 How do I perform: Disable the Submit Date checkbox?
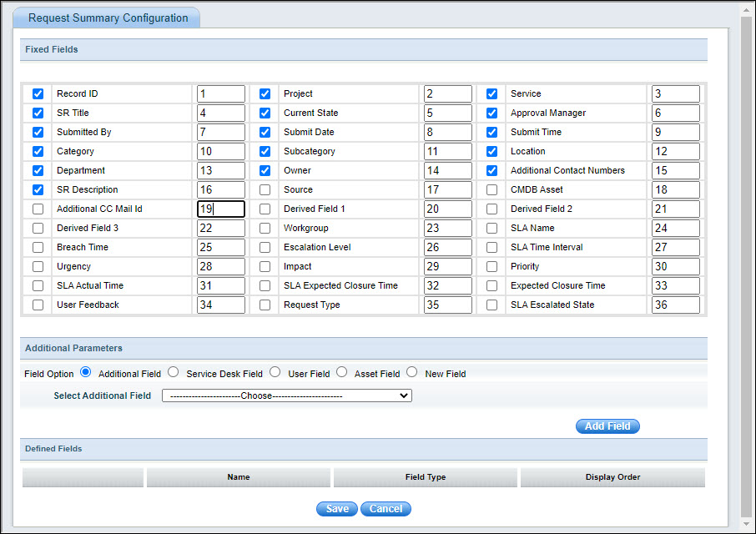click(x=265, y=133)
